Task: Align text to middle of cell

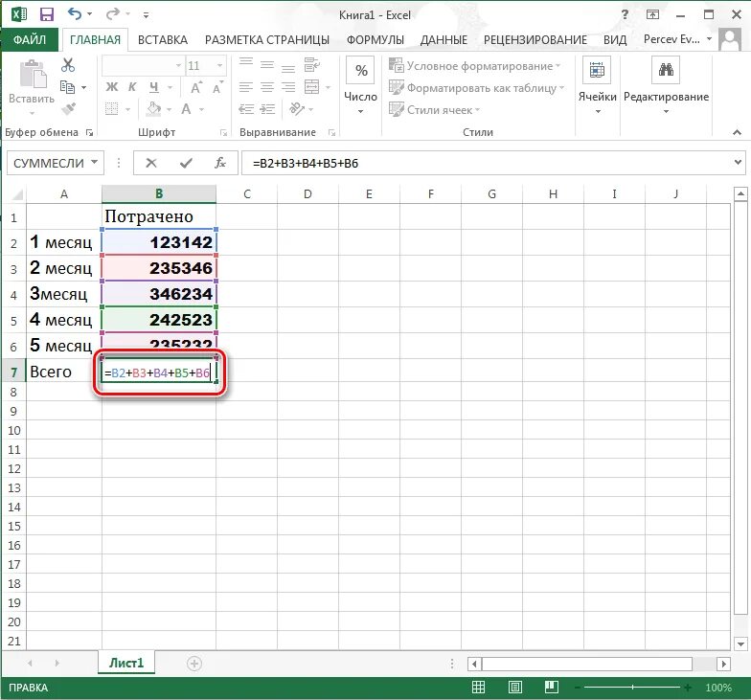Action: point(267,64)
